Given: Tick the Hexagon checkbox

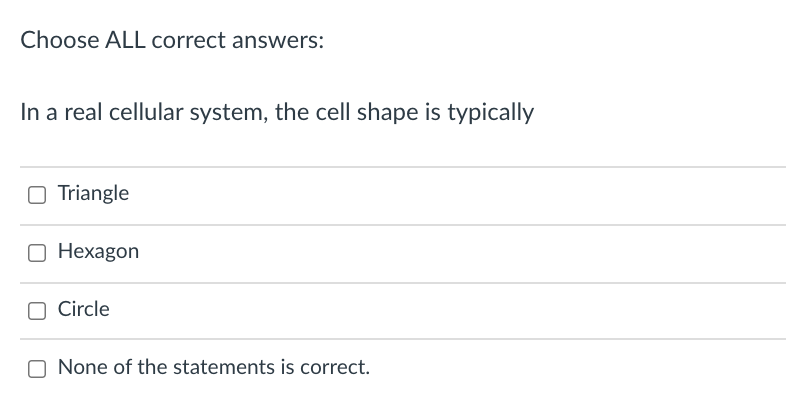Looking at the screenshot, I should (37, 253).
